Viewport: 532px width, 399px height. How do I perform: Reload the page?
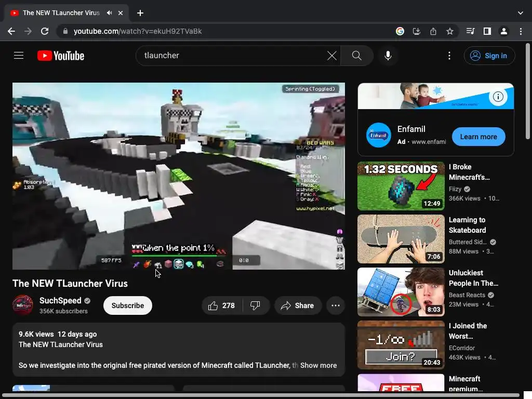pos(45,31)
